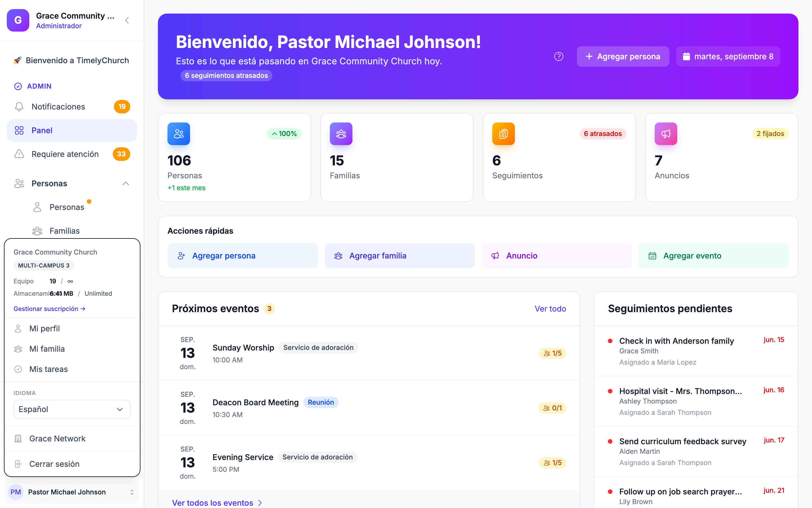Click Deacon Board Meeting 0/1 volunteers badge
The width and height of the screenshot is (812, 508).
click(x=553, y=408)
